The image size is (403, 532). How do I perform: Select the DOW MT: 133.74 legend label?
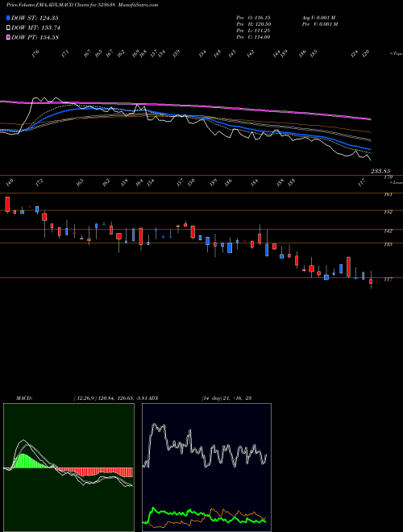click(x=36, y=28)
